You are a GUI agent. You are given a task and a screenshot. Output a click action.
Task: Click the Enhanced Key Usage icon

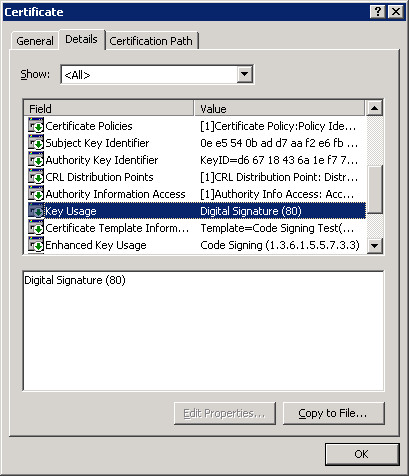(36, 245)
